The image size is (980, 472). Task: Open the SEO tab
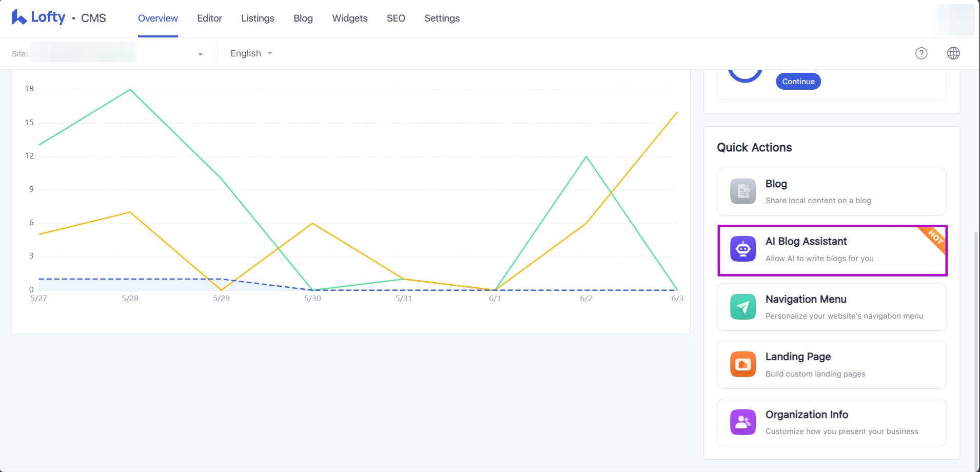click(396, 18)
